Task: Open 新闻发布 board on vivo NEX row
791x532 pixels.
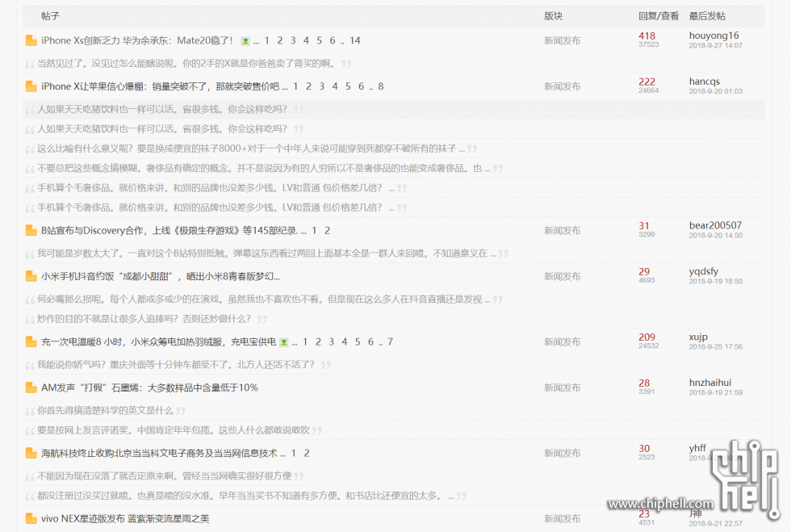Action: click(562, 518)
